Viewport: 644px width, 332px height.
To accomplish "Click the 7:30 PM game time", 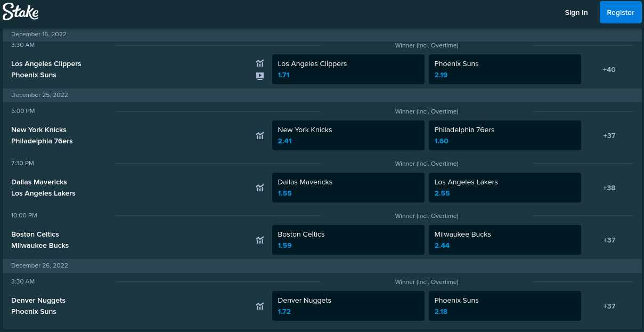I will [22, 163].
